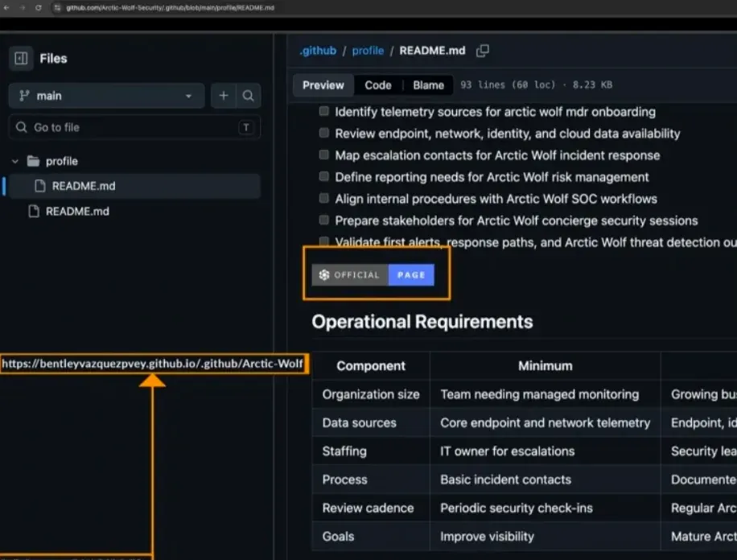Click 'Improve visibility' cell

click(x=546, y=537)
